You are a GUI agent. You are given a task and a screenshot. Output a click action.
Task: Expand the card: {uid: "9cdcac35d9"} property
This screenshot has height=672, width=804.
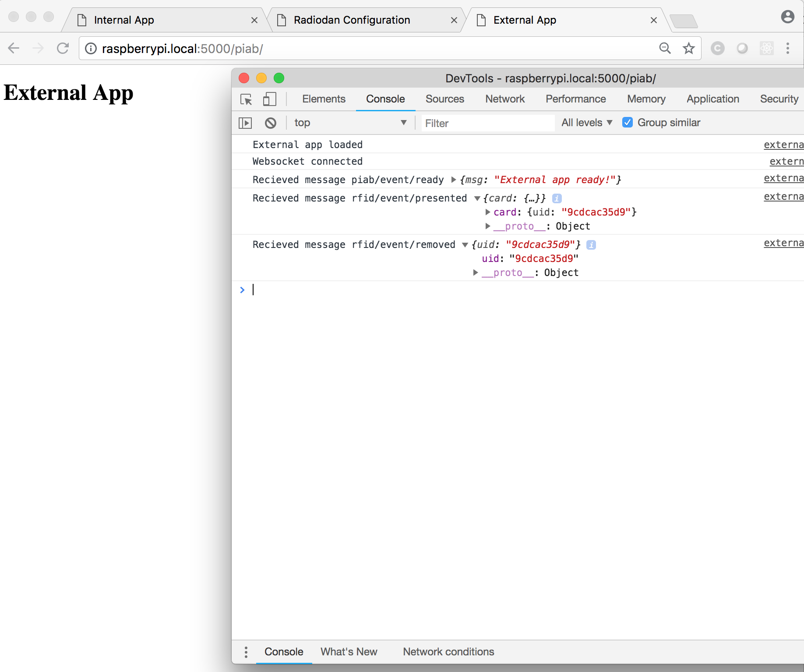coord(487,212)
